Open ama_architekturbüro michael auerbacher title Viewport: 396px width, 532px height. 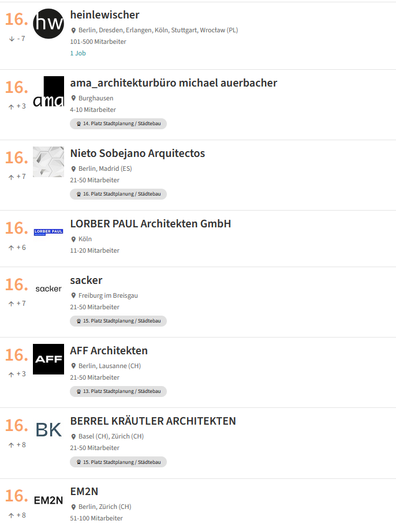[x=174, y=83]
